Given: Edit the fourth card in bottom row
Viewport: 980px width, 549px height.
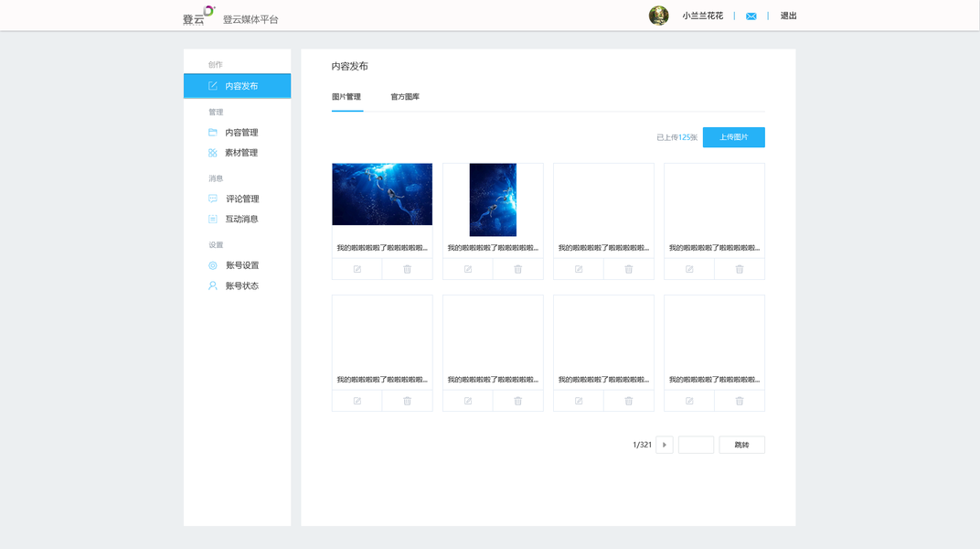Looking at the screenshot, I should coord(689,401).
